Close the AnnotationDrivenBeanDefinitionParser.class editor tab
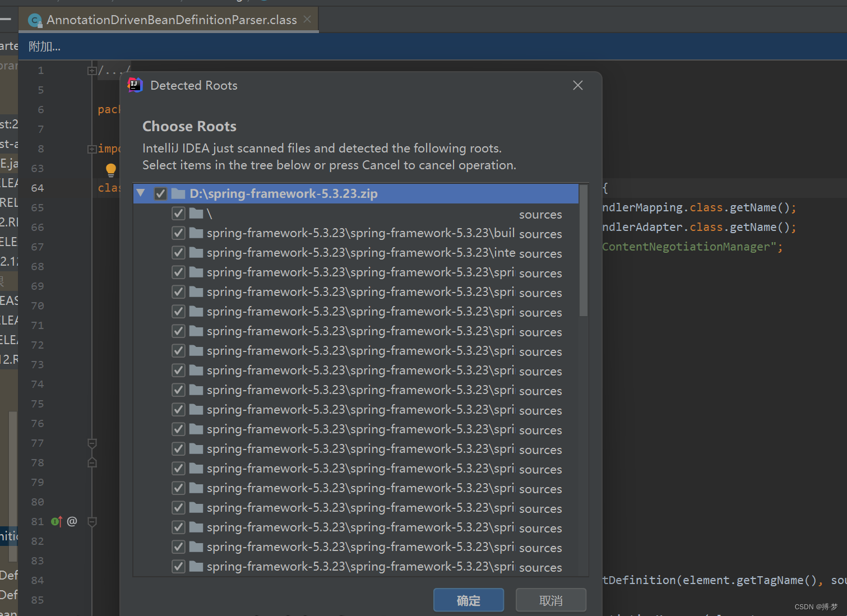Screen dimensions: 847x616 307,19
